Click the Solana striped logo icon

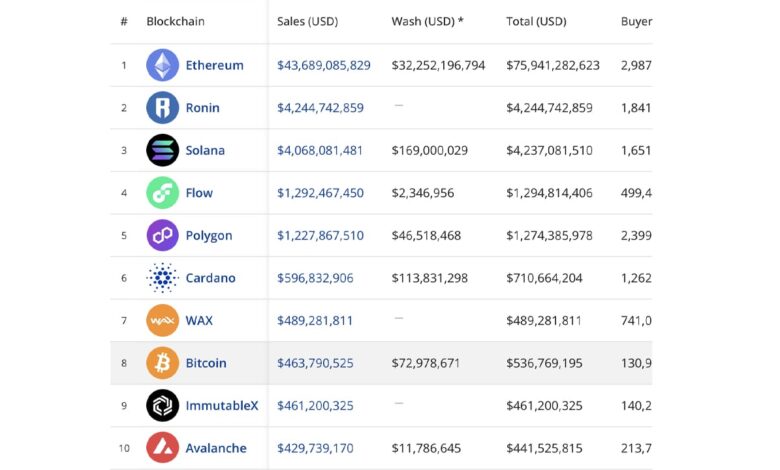coord(163,150)
